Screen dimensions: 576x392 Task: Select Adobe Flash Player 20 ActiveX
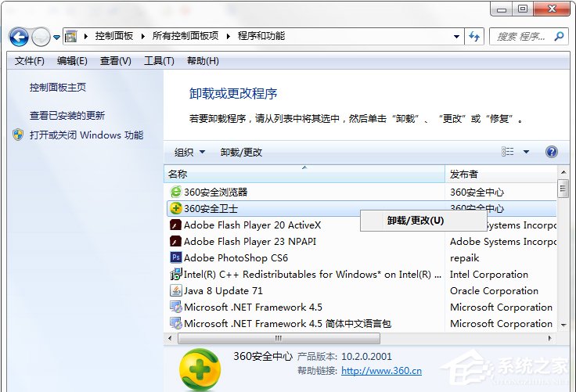[252, 225]
